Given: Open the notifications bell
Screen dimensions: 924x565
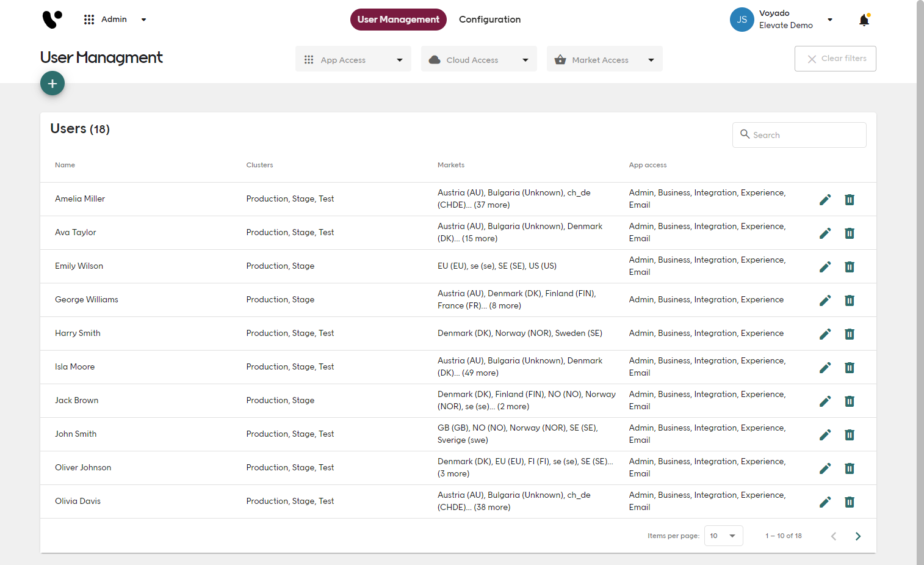Looking at the screenshot, I should [864, 20].
